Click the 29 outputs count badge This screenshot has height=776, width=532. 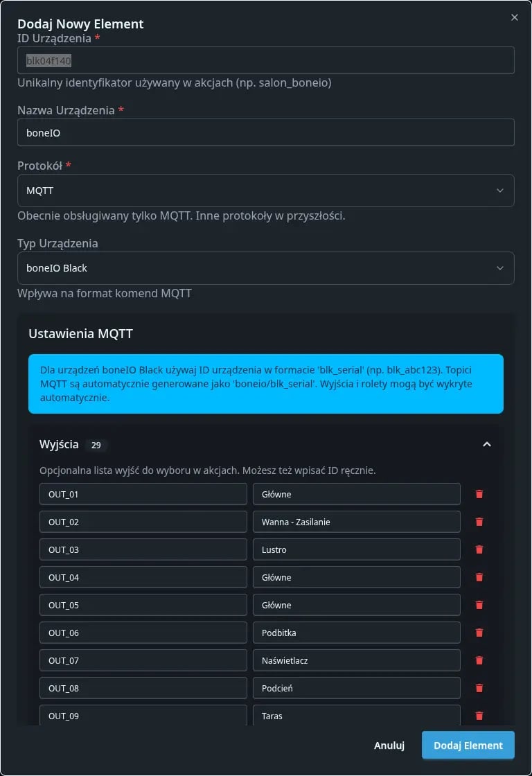(x=96, y=445)
